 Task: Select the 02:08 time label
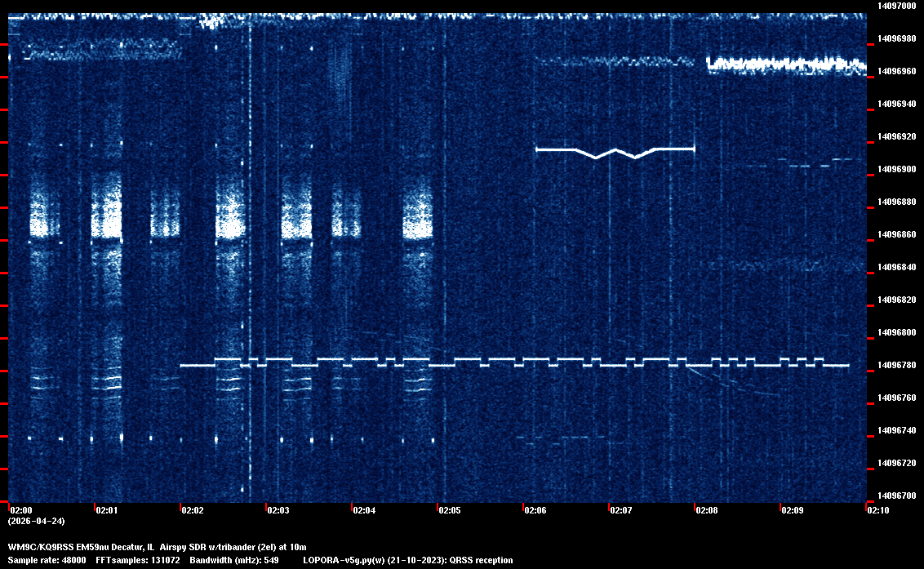click(x=707, y=510)
